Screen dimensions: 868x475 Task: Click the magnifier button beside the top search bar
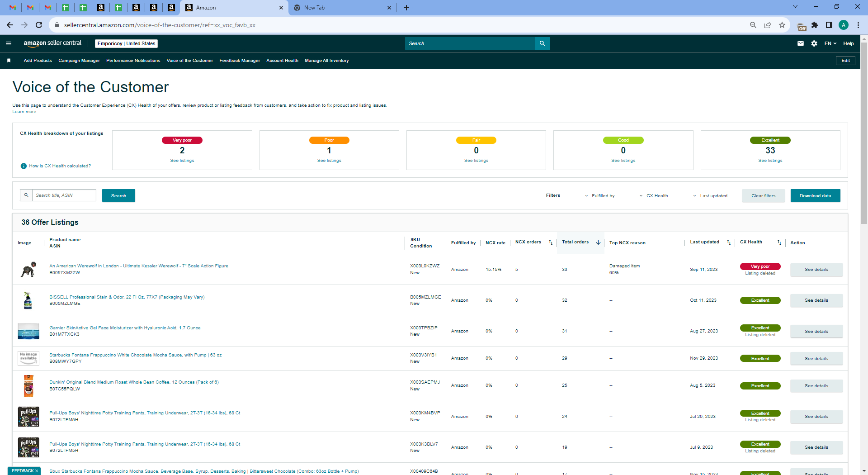542,43
